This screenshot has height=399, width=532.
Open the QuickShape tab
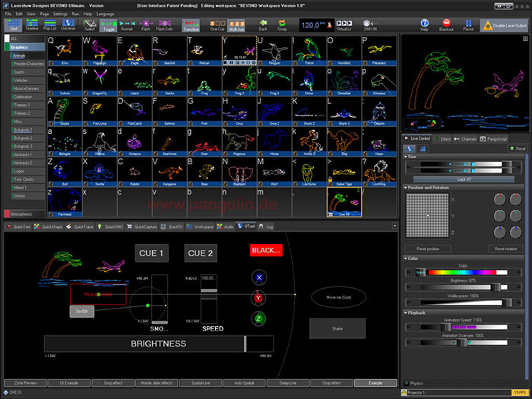[x=49, y=226]
